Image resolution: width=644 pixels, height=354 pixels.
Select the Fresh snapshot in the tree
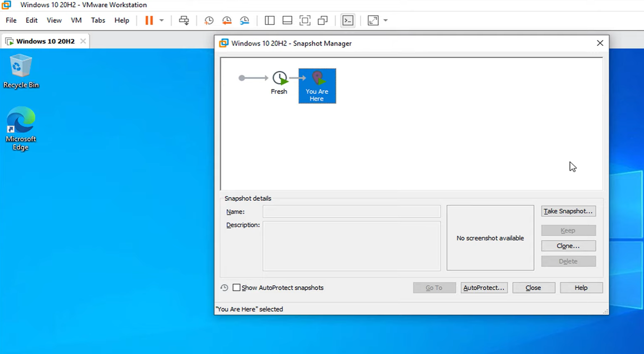pos(279,83)
